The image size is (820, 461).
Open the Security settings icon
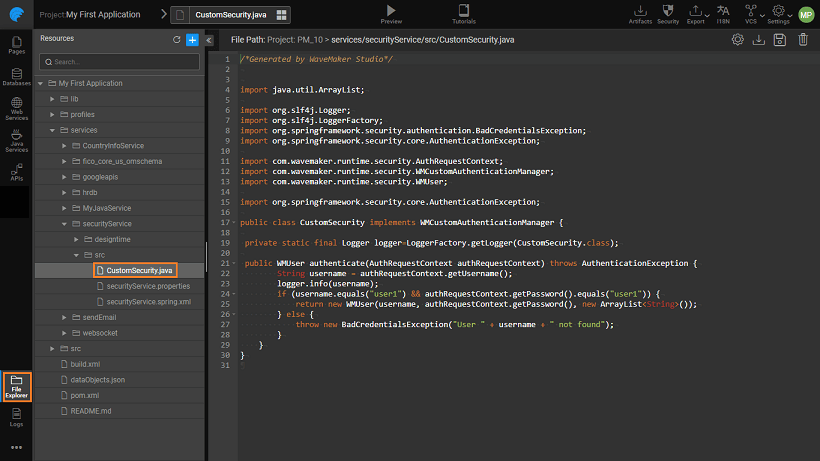668,11
